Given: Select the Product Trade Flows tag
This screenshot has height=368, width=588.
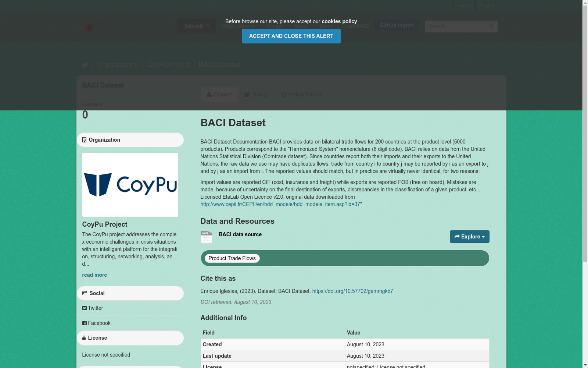Looking at the screenshot, I should coord(232,258).
